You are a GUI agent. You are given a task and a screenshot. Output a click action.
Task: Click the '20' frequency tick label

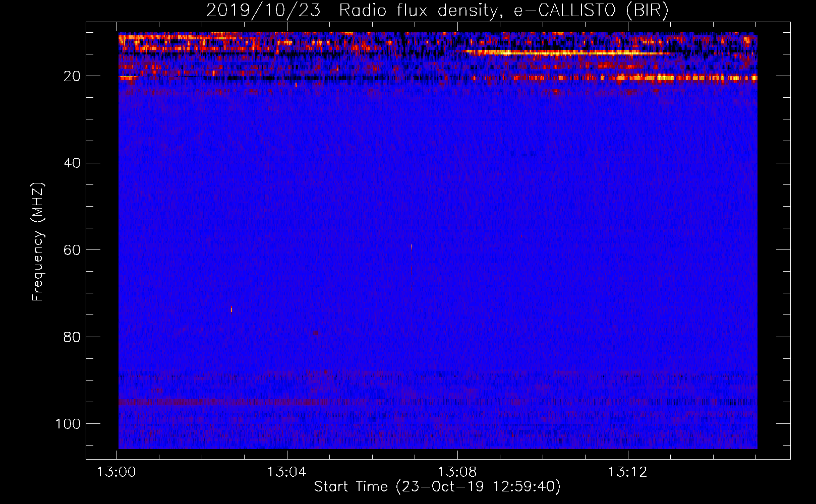click(x=73, y=76)
